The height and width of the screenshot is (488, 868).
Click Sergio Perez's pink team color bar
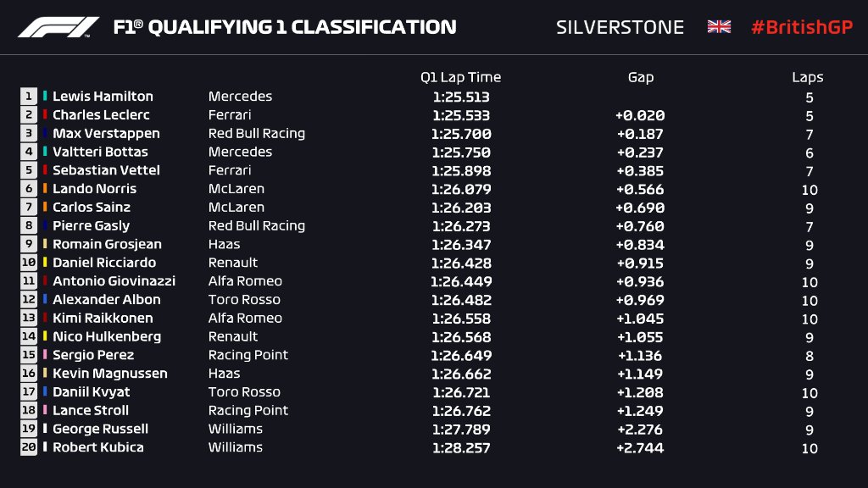pyautogui.click(x=45, y=355)
